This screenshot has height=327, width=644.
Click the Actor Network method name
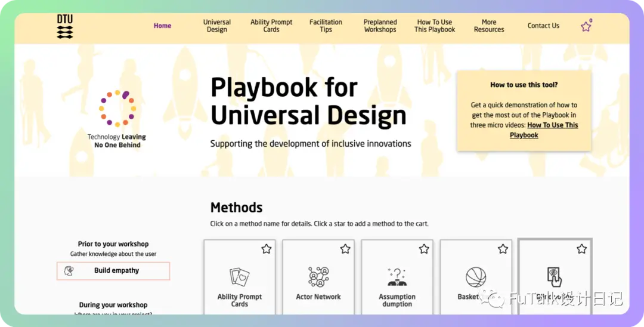point(318,297)
